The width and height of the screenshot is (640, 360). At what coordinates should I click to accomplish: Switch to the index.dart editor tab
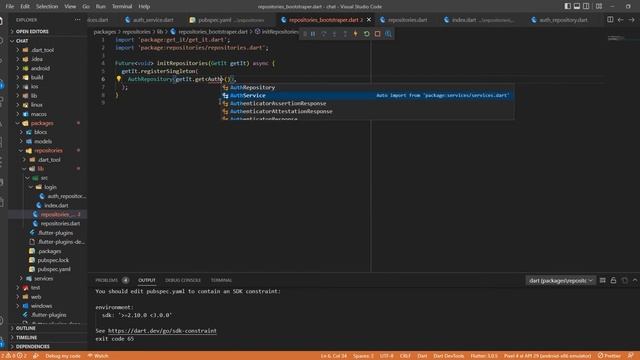tap(479, 20)
